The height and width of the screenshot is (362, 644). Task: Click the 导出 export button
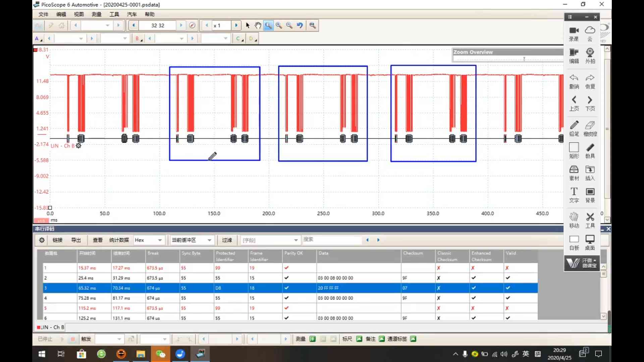click(76, 240)
